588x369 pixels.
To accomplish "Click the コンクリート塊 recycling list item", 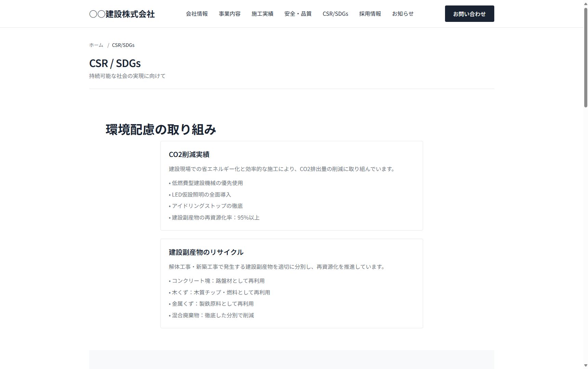I will (218, 281).
